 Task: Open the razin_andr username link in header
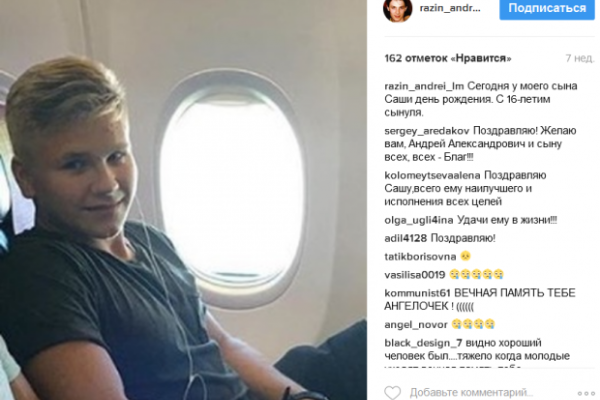pyautogui.click(x=450, y=8)
